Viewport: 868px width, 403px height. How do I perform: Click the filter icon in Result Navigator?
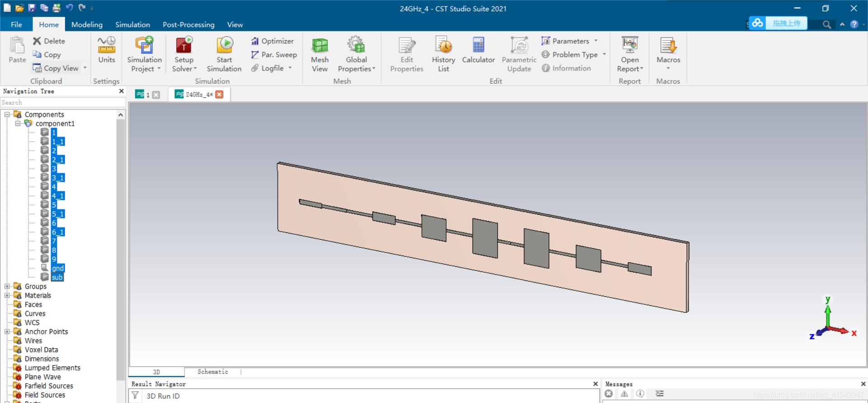pyautogui.click(x=135, y=396)
